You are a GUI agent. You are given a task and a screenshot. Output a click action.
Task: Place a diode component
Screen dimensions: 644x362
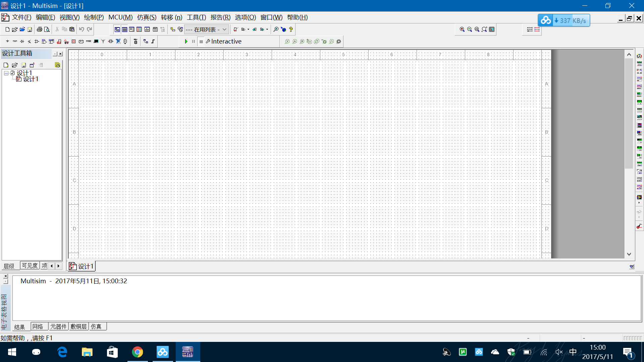click(22, 42)
